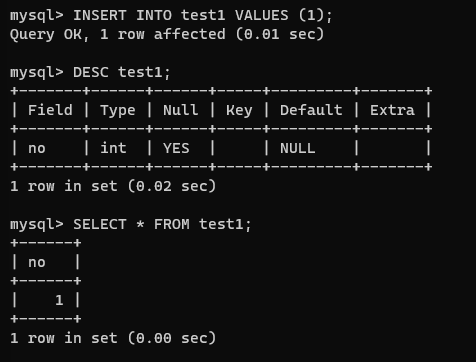476x362 pixels.
Task: Click the DESC test1 command text
Action: pos(122,72)
